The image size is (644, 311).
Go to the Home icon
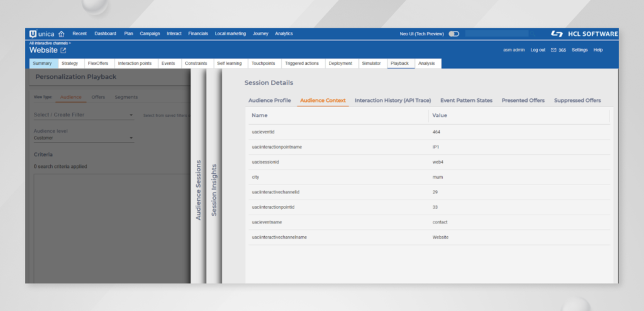coord(61,33)
